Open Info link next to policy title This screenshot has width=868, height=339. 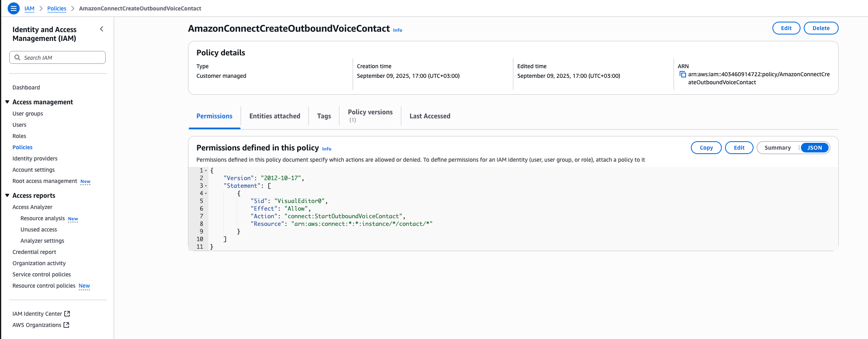(398, 30)
